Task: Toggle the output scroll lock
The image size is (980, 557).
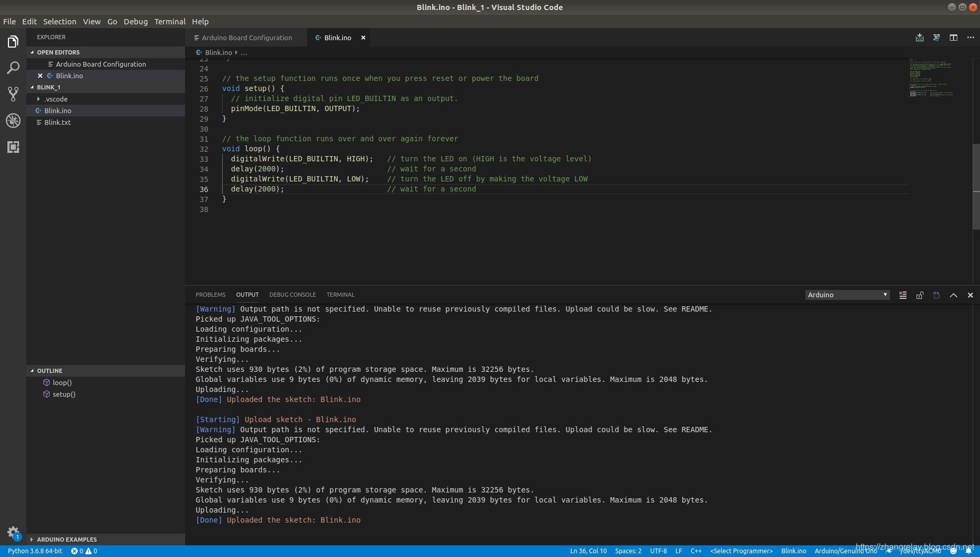Action: click(x=920, y=295)
